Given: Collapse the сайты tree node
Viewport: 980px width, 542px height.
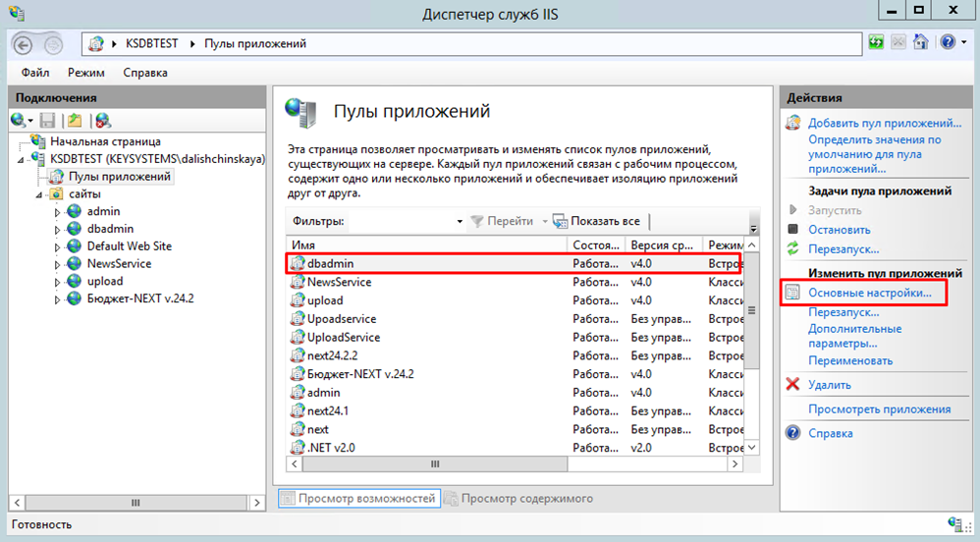Looking at the screenshot, I should (x=38, y=195).
